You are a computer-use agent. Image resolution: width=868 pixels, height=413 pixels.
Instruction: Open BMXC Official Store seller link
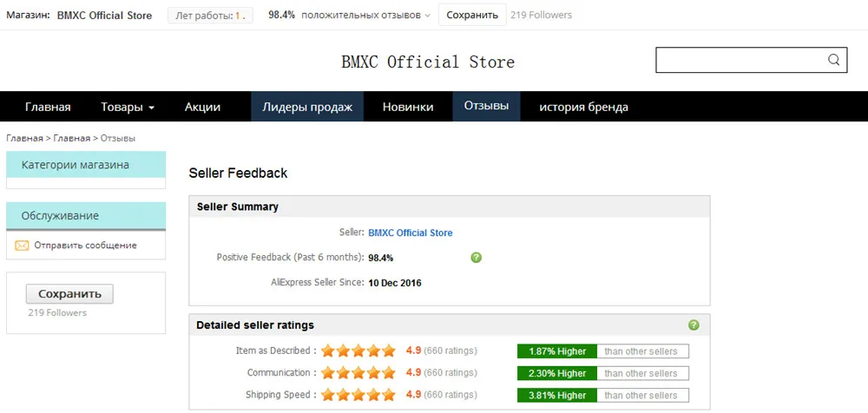coord(411,233)
